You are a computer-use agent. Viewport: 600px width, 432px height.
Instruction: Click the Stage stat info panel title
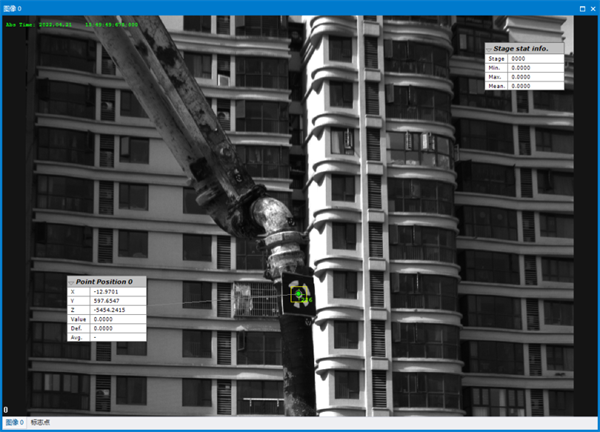[x=527, y=48]
